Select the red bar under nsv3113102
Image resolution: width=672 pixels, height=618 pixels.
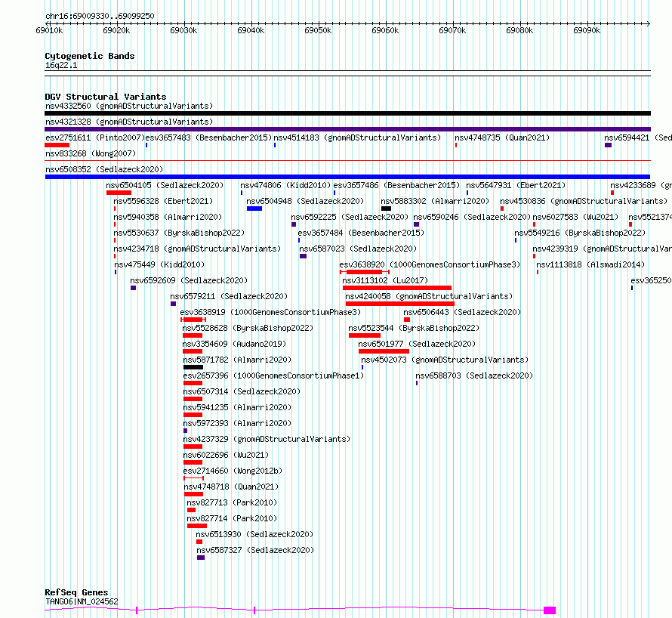[397, 288]
